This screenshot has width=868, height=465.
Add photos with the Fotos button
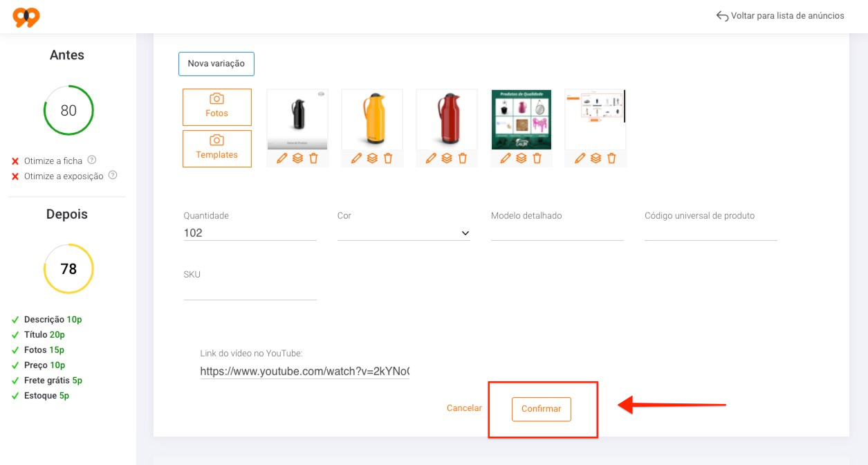217,107
